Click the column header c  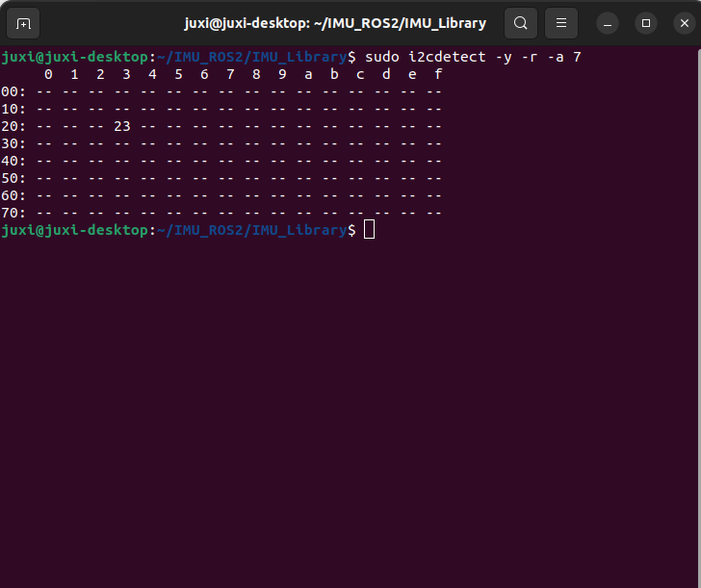point(360,75)
